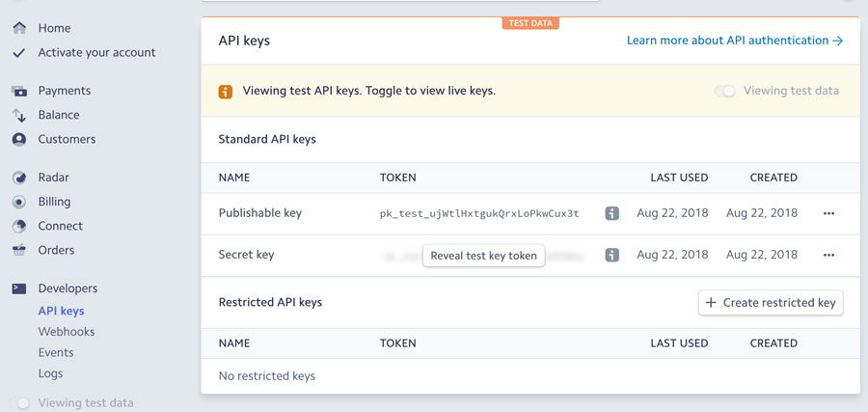Open Learn more about API authentication link

[735, 41]
